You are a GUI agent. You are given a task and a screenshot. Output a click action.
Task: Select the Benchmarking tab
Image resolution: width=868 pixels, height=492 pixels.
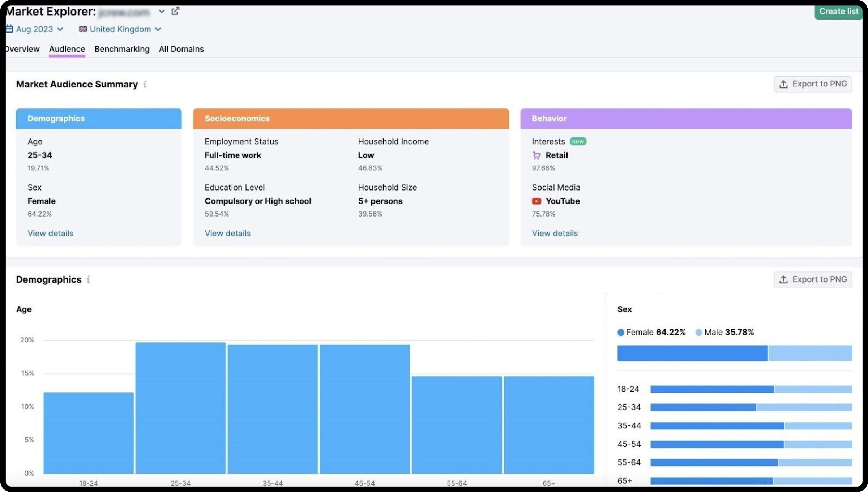(121, 48)
